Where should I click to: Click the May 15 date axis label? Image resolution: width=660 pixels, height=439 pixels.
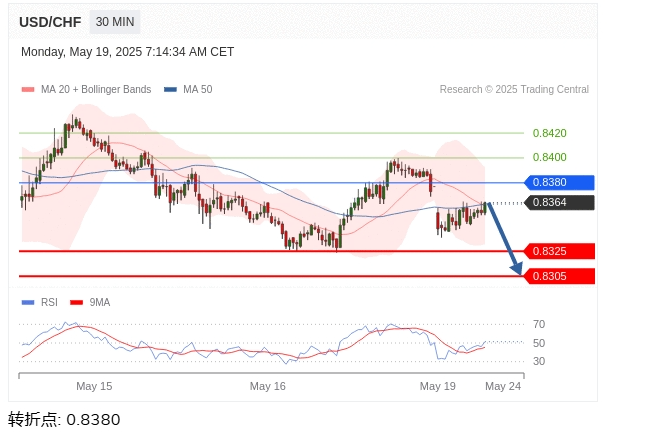[94, 386]
